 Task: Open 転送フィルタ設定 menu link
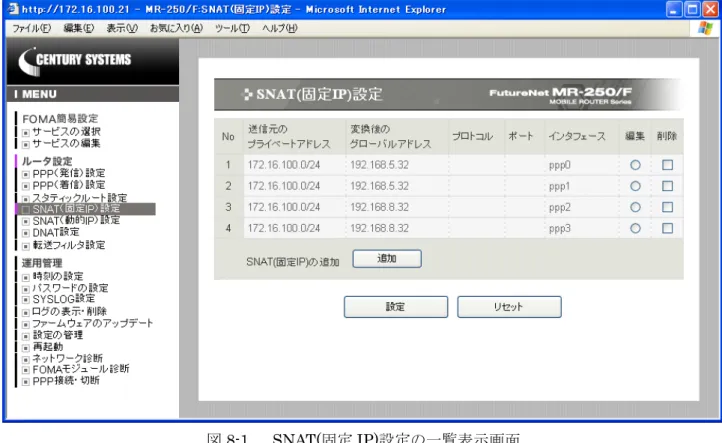pyautogui.click(x=69, y=245)
